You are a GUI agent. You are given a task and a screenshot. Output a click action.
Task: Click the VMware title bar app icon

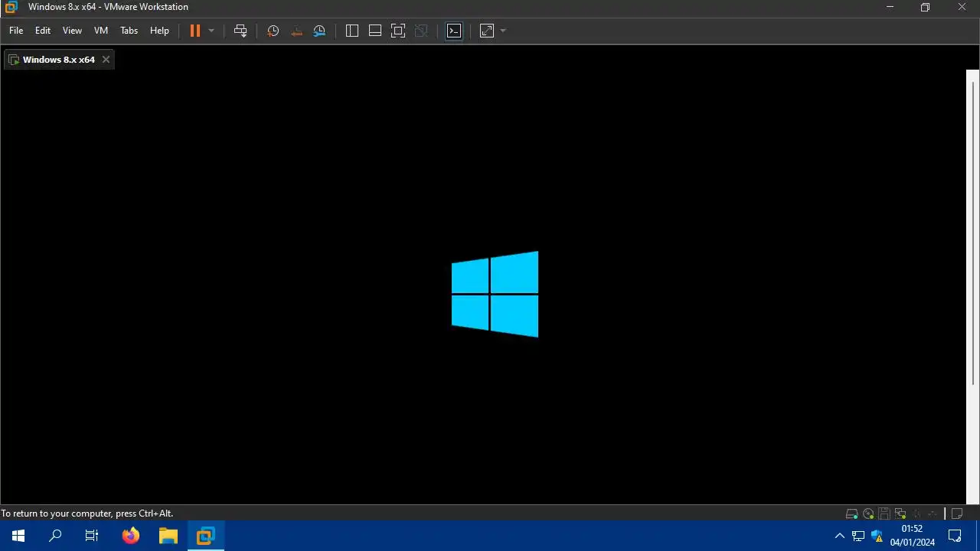click(x=11, y=7)
